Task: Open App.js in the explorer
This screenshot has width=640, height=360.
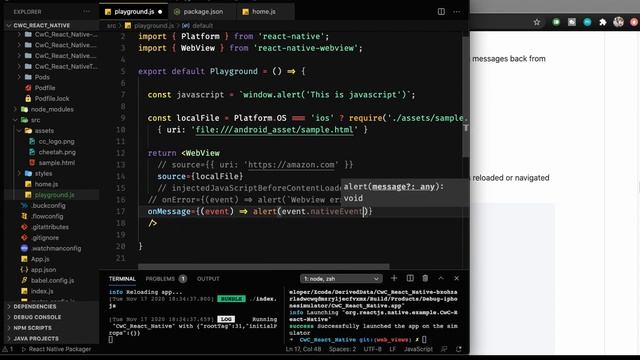Action: (40, 259)
